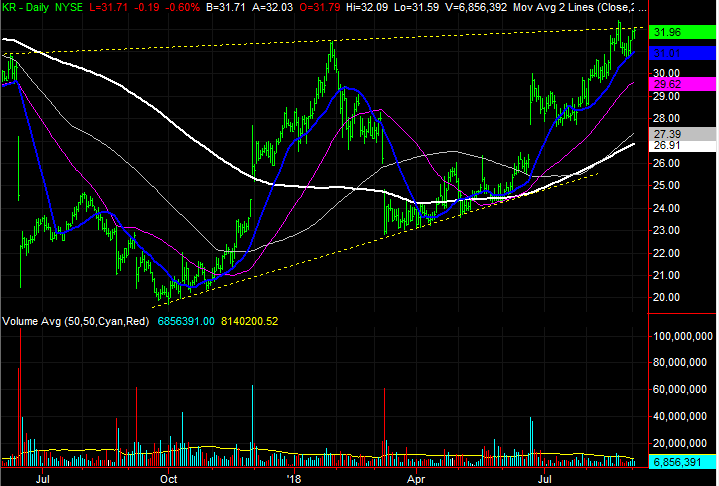Click the Apr label on time axis
Viewport: 719px width, 486px height.
(416, 479)
